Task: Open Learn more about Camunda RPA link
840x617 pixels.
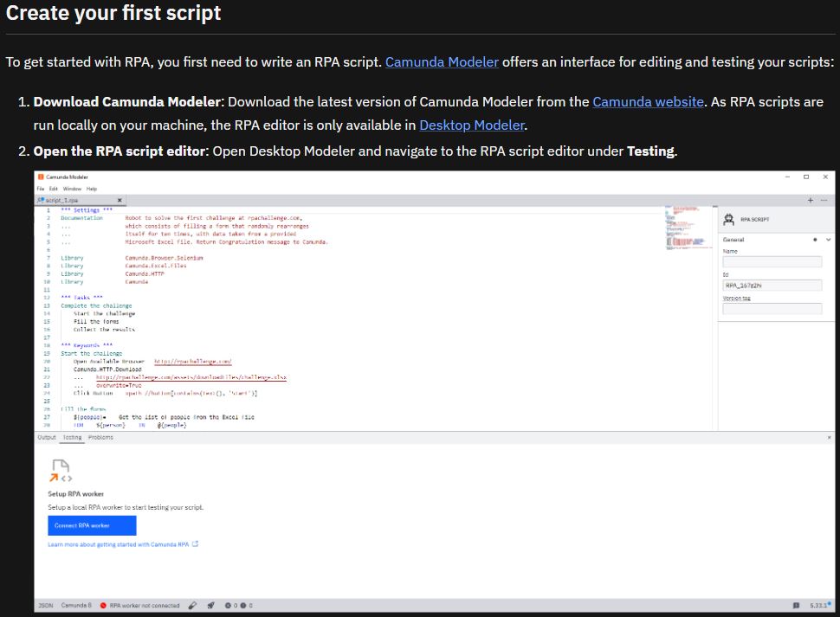Action: pyautogui.click(x=119, y=544)
